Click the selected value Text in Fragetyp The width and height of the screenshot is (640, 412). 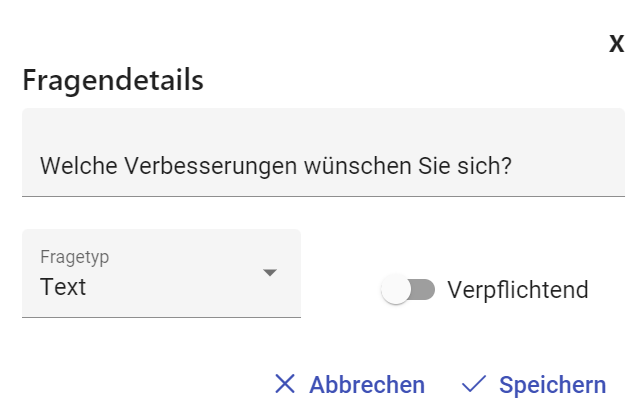(63, 287)
